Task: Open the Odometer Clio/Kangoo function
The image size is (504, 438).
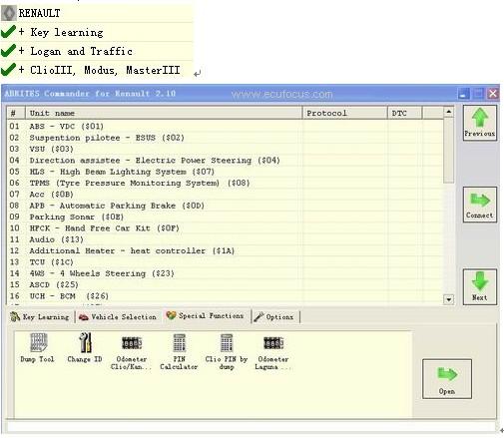Action: click(x=132, y=352)
